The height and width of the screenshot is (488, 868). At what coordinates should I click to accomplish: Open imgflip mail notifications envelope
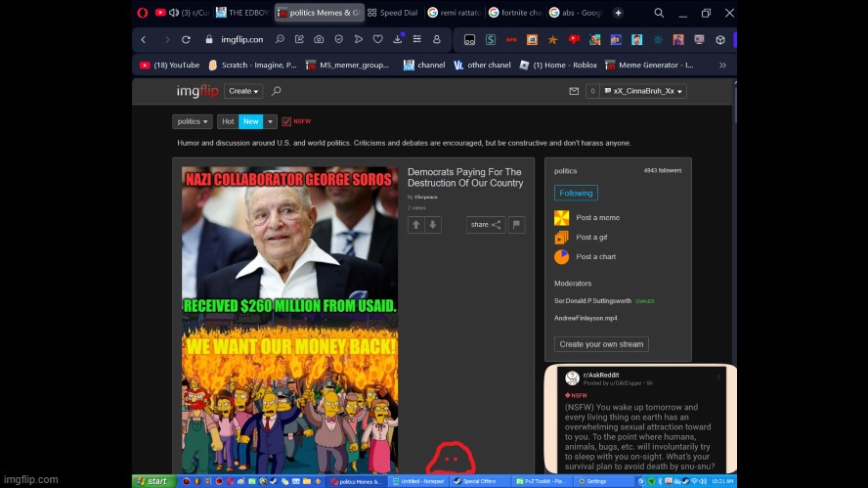[x=574, y=91]
